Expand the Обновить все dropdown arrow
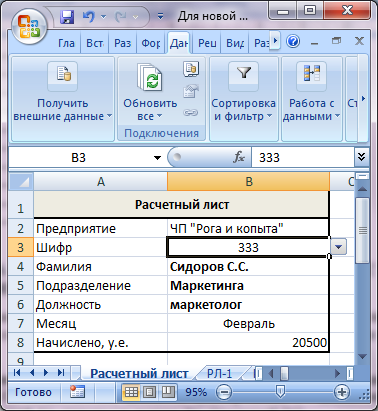378x411 pixels. [159, 116]
